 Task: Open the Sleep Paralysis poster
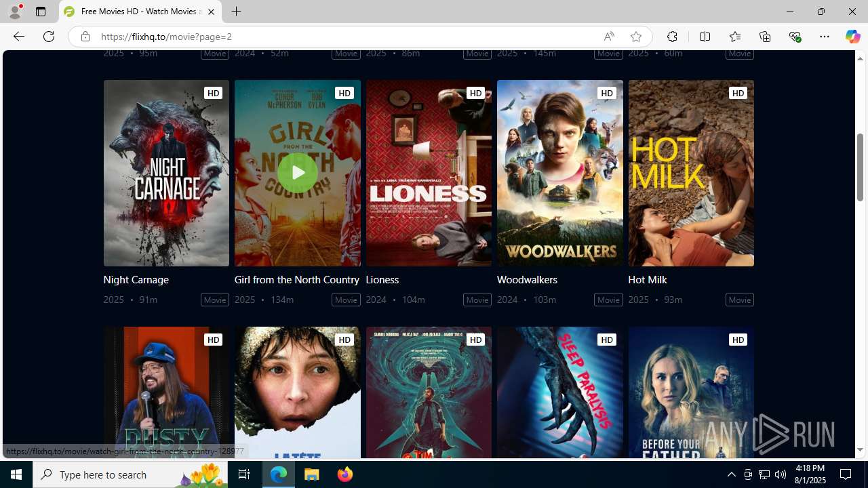pyautogui.click(x=559, y=392)
